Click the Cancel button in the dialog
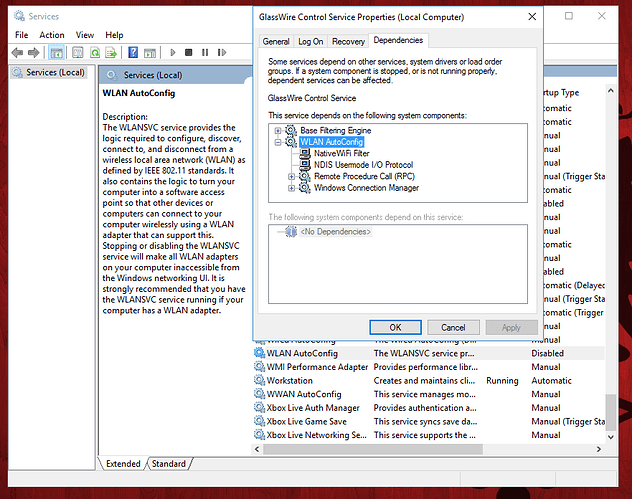 (x=453, y=327)
